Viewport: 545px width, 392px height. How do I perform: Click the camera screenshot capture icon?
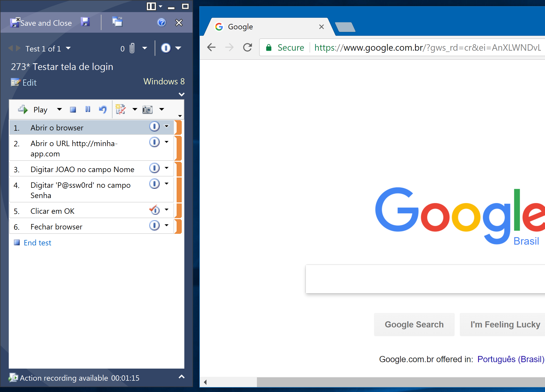[x=148, y=110]
